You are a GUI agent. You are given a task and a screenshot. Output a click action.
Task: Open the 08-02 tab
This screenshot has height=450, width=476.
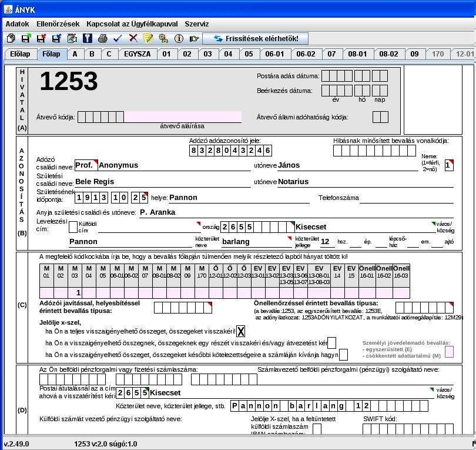click(x=388, y=54)
